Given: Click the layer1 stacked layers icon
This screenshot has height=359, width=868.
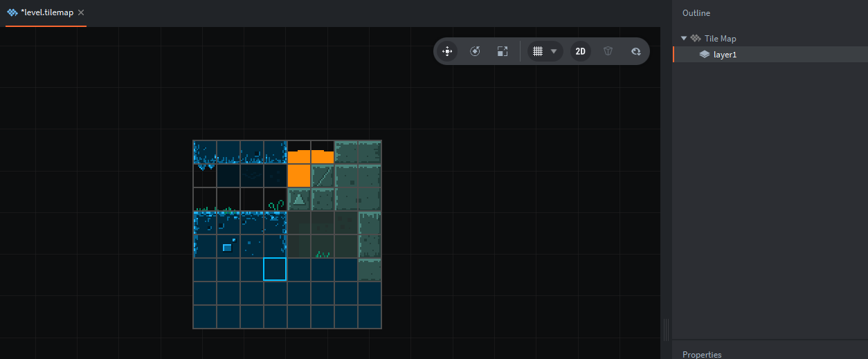Looking at the screenshot, I should click(x=704, y=55).
